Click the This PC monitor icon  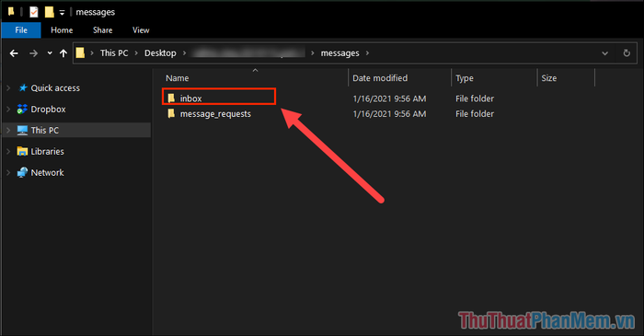[22, 130]
